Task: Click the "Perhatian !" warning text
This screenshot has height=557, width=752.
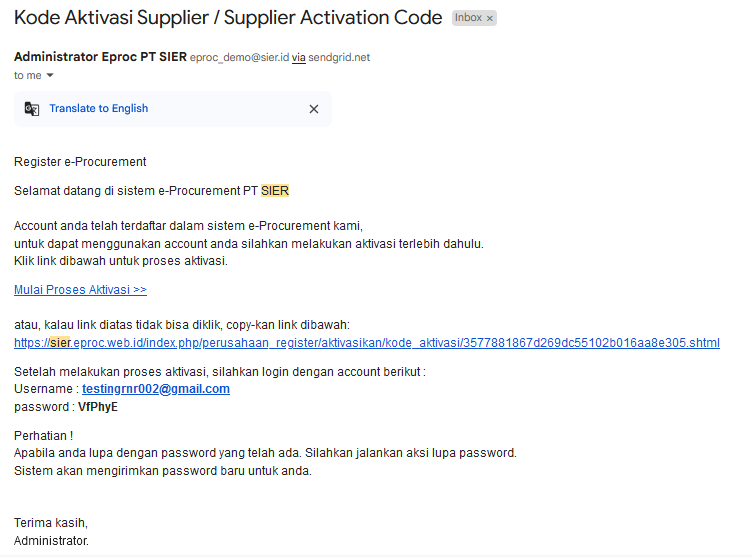Action: pos(43,435)
